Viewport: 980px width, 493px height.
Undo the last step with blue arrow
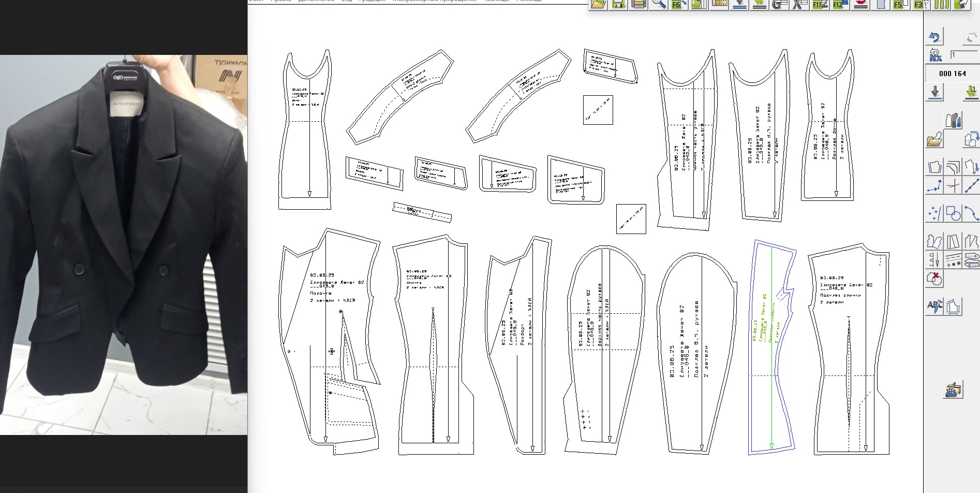coord(934,37)
